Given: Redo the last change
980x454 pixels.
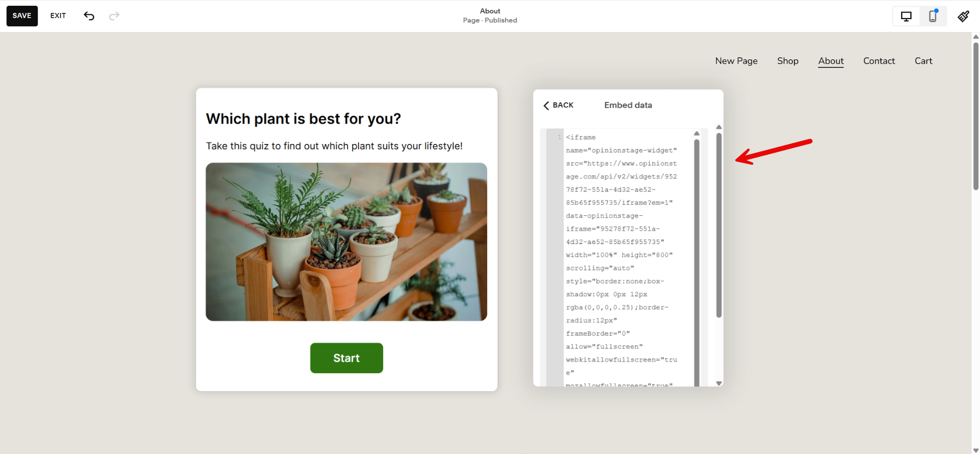Looking at the screenshot, I should point(114,15).
